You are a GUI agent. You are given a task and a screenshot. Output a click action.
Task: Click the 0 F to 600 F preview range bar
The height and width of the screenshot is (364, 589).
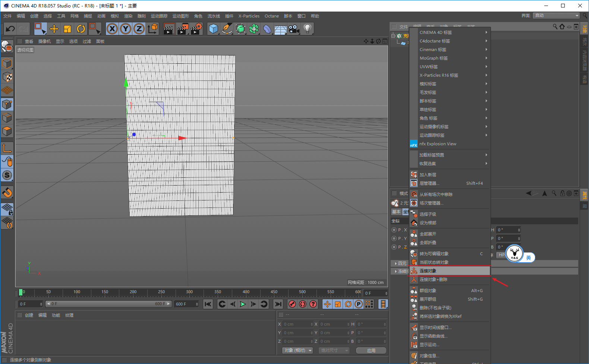108,304
